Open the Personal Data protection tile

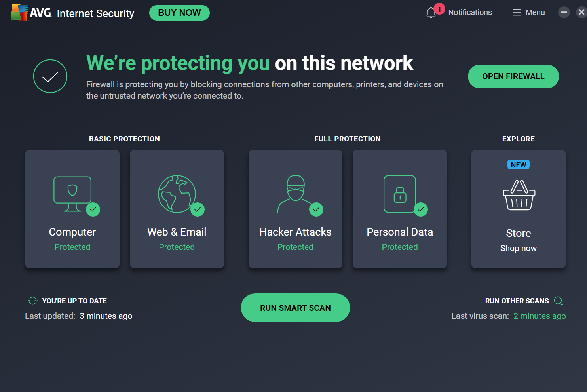[x=400, y=209]
